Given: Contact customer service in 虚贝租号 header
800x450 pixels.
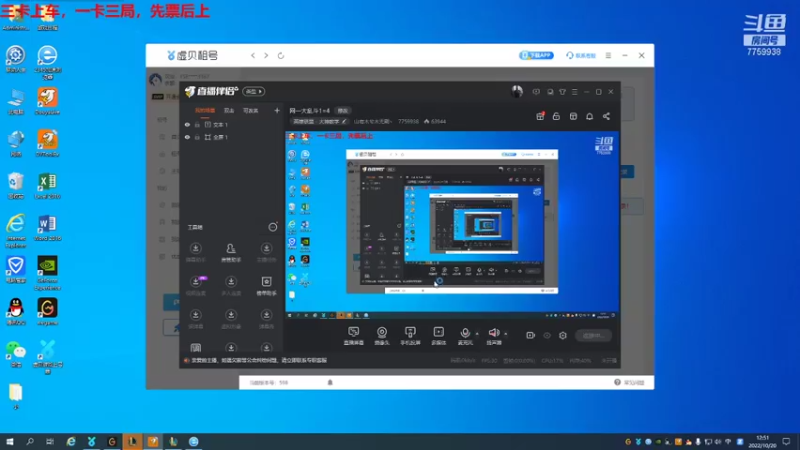Looking at the screenshot, I should tap(581, 55).
